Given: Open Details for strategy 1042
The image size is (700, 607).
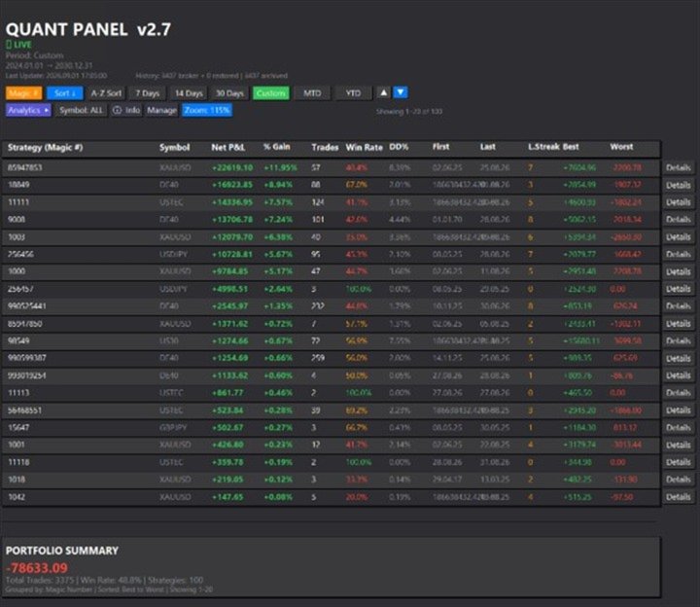Looking at the screenshot, I should 679,497.
